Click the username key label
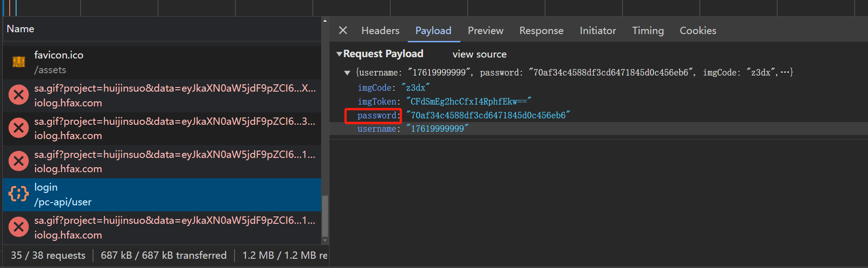The height and width of the screenshot is (268, 868). coord(377,128)
